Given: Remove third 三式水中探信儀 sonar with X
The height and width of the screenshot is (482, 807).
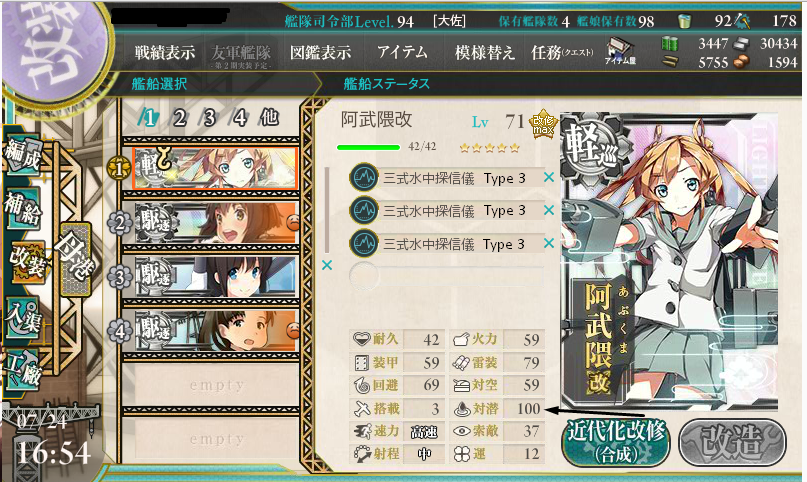Looking at the screenshot, I should 549,243.
